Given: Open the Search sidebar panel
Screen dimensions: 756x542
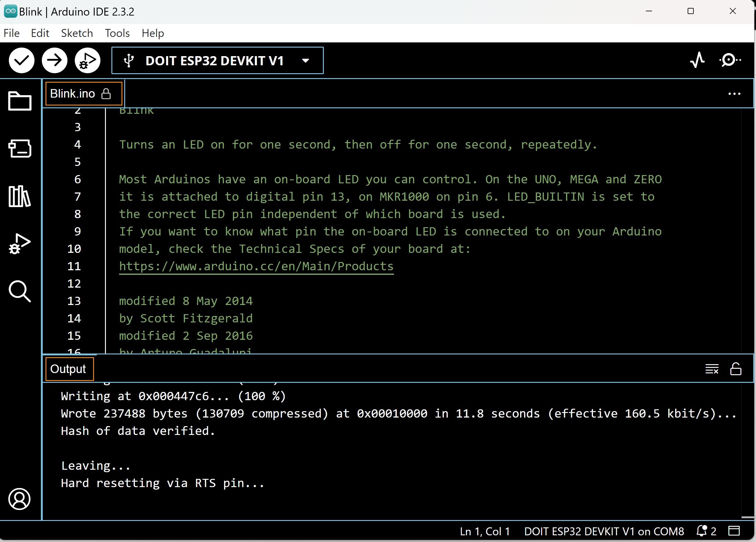Looking at the screenshot, I should [20, 291].
